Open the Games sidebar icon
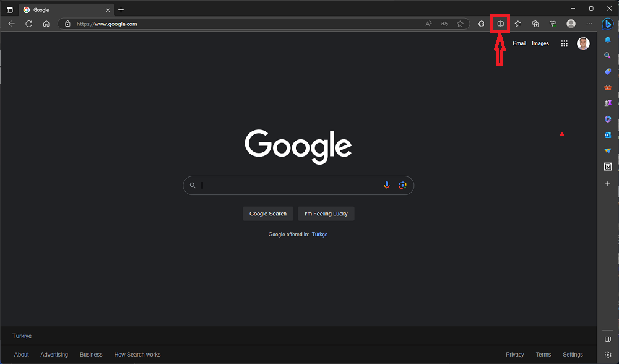Viewport: 619px width, 364px height. point(607,103)
